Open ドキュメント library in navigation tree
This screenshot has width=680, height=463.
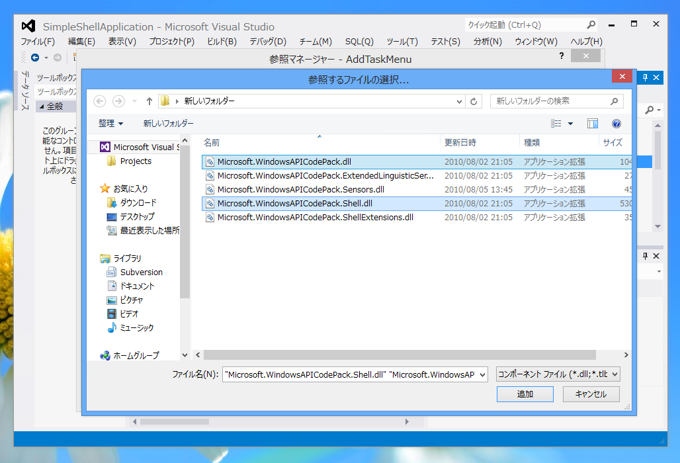[x=130, y=286]
